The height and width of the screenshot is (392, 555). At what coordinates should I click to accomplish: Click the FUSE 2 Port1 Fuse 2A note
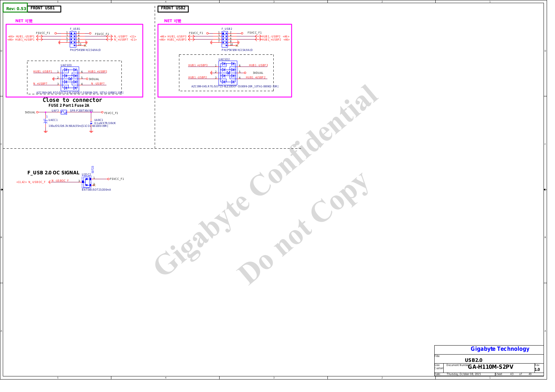tap(69, 105)
